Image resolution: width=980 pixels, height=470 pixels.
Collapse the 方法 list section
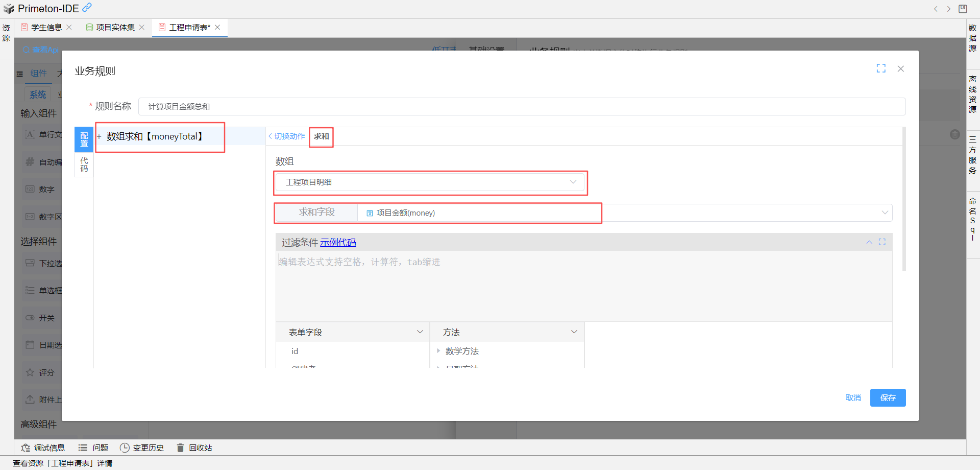(x=574, y=332)
